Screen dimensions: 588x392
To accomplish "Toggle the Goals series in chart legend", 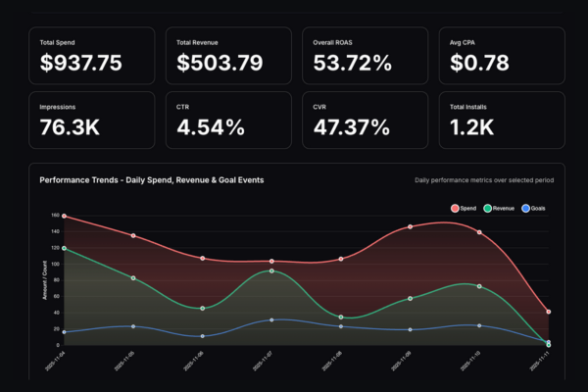I will pos(534,209).
